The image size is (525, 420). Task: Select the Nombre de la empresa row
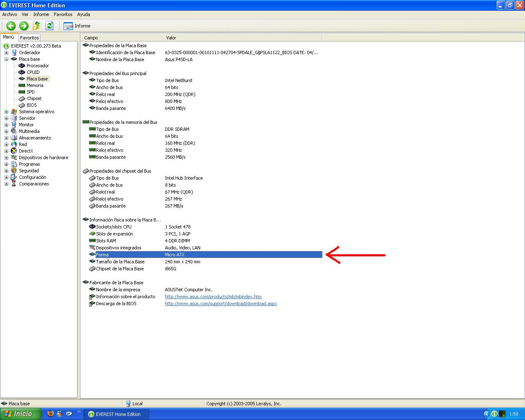tap(205, 290)
